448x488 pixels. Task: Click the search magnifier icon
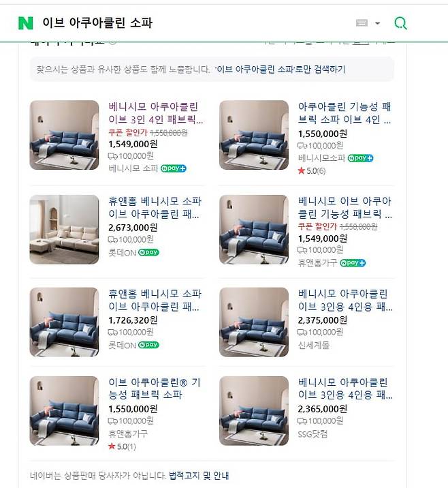(x=401, y=23)
